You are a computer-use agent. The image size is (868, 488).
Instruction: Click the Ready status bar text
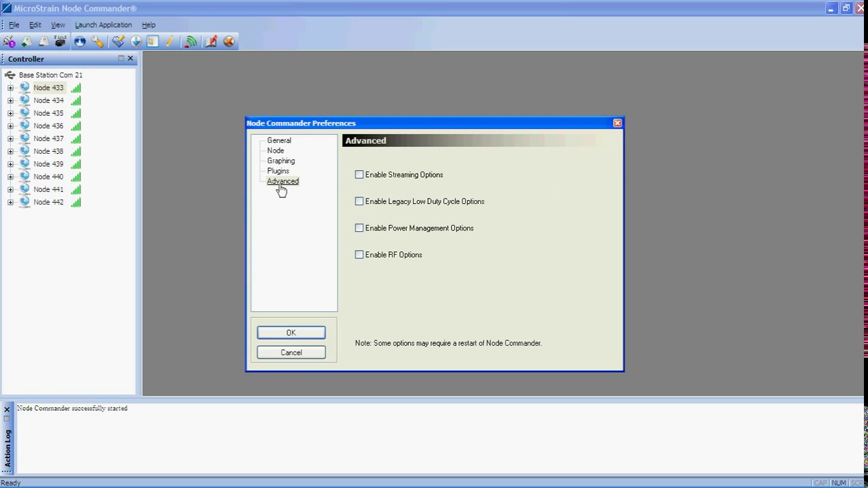pyautogui.click(x=11, y=483)
